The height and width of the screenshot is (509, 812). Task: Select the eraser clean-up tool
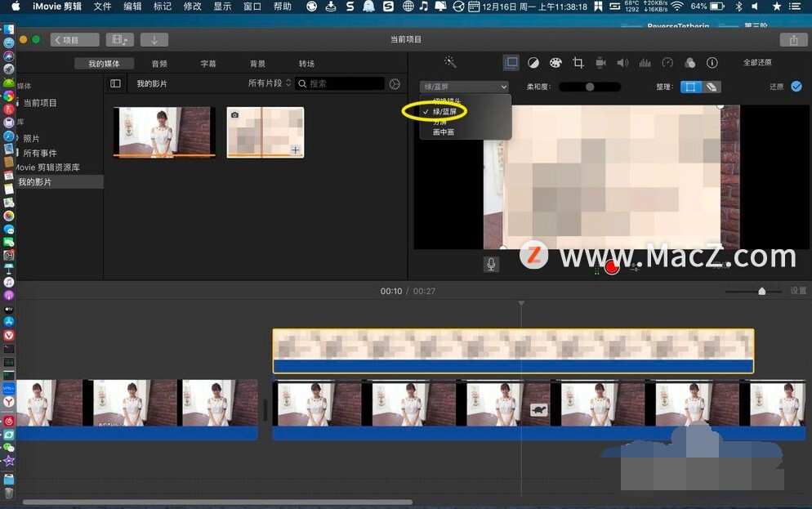711,87
